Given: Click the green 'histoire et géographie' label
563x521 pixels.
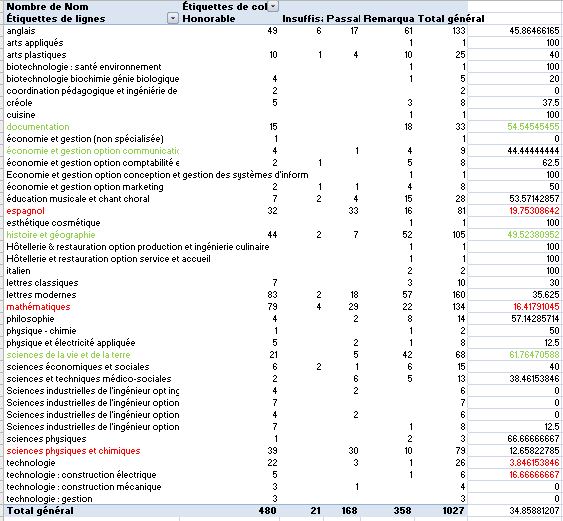Looking at the screenshot, I should click(51, 235).
